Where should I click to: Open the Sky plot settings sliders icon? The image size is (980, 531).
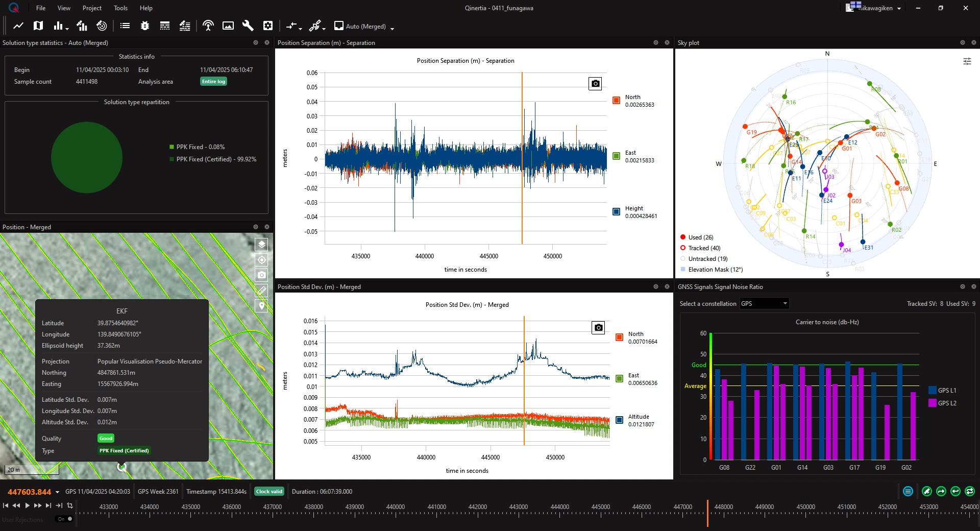(967, 61)
